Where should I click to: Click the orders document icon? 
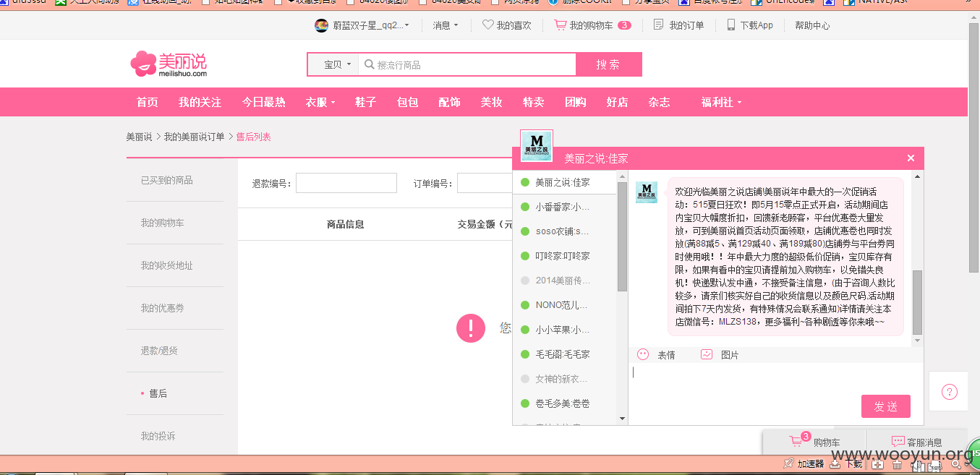[658, 25]
